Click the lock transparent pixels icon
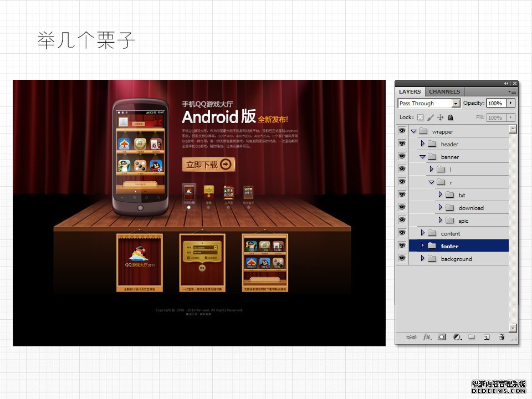This screenshot has height=399, width=532. (421, 117)
